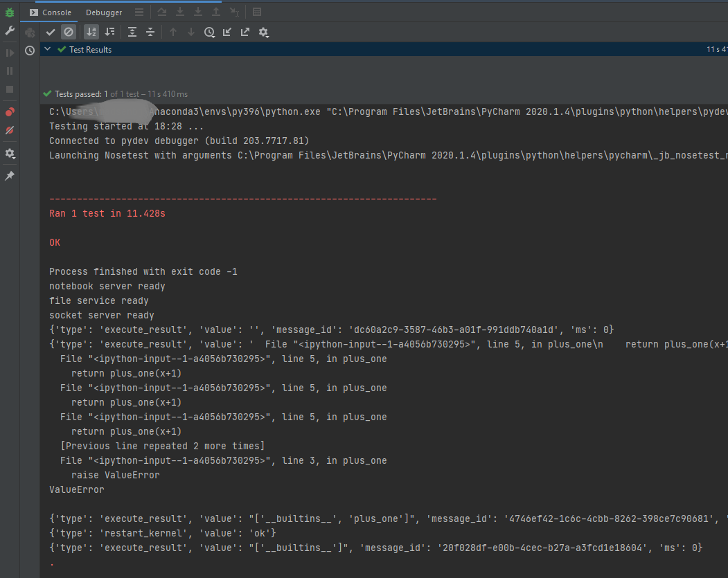Click the 'Ran 1 test in 11.428s' line
This screenshot has width=728, height=578.
pos(107,213)
